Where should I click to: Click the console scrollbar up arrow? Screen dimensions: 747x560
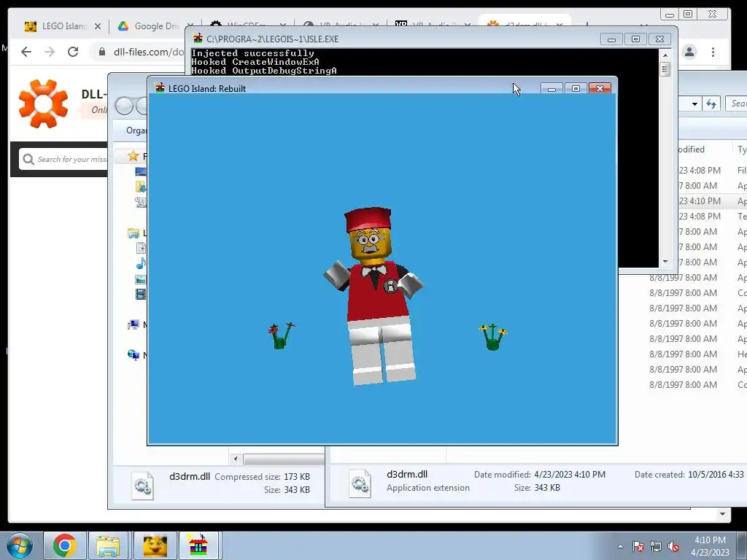click(665, 55)
